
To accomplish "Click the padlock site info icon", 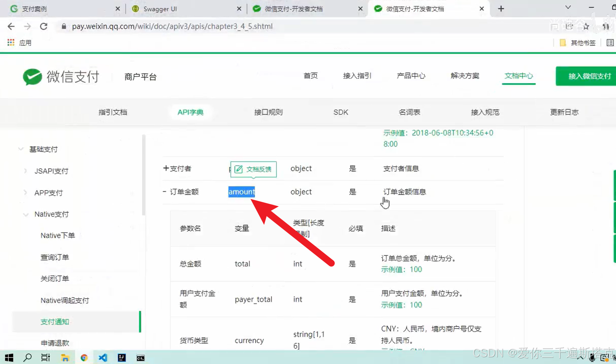I will coord(64,26).
